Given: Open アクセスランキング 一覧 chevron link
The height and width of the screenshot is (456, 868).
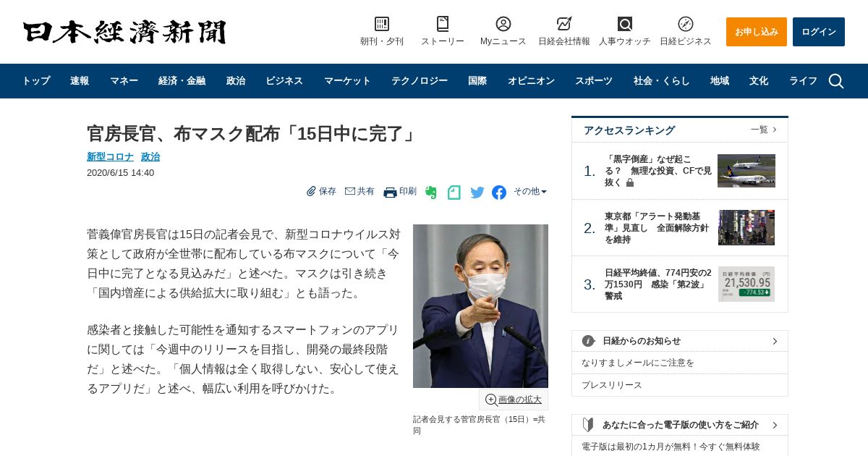Looking at the screenshot, I should pos(764,130).
